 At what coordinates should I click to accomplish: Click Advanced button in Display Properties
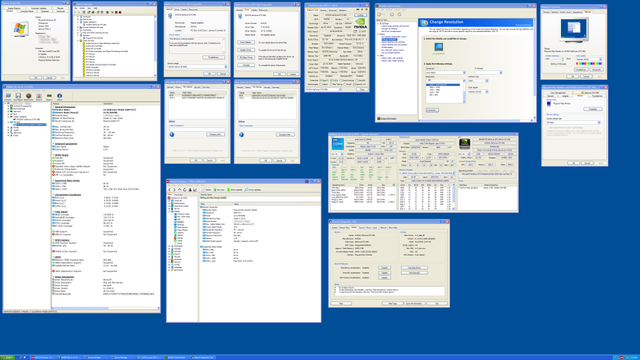pyautogui.click(x=597, y=69)
